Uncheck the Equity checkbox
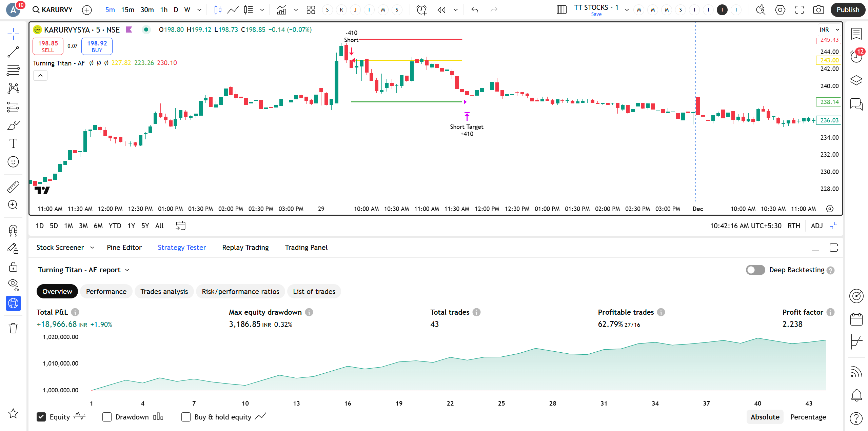 click(x=41, y=417)
